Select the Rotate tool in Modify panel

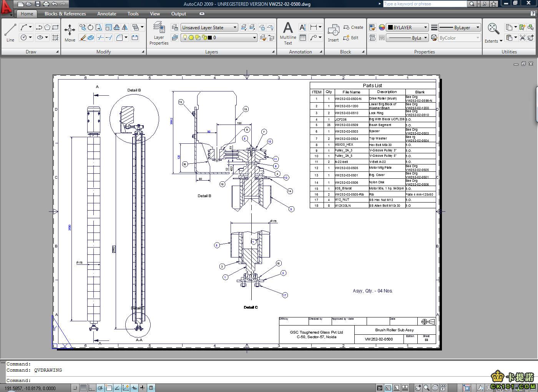(90, 27)
